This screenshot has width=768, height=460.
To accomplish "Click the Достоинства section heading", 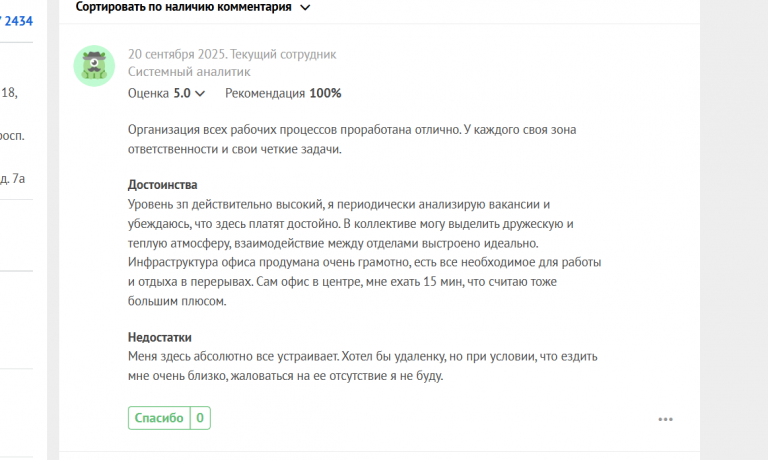I will (x=163, y=185).
